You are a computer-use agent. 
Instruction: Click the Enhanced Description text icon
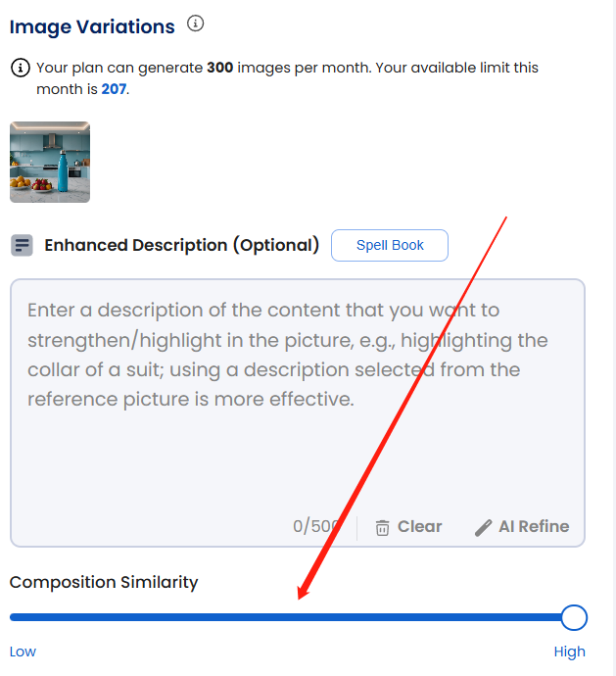coord(22,245)
